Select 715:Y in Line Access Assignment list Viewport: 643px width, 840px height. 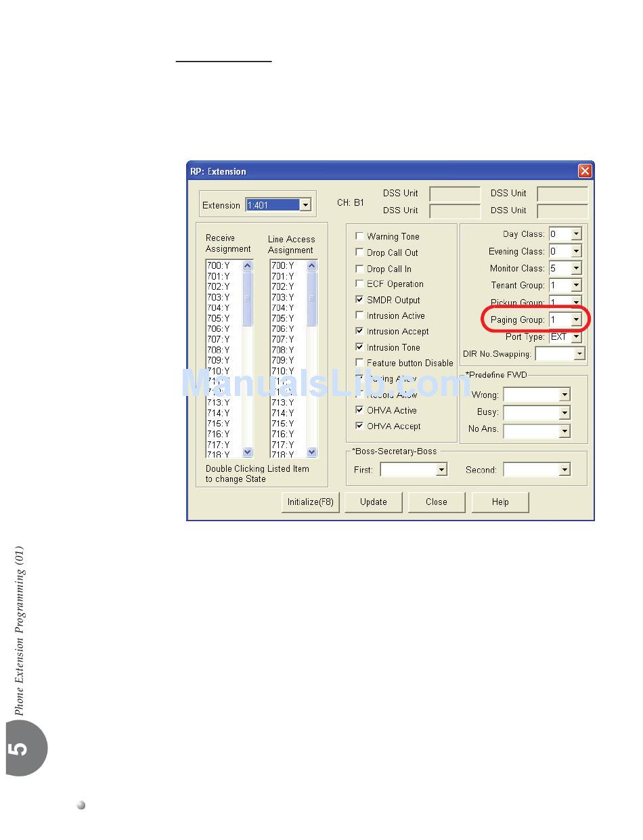point(283,424)
